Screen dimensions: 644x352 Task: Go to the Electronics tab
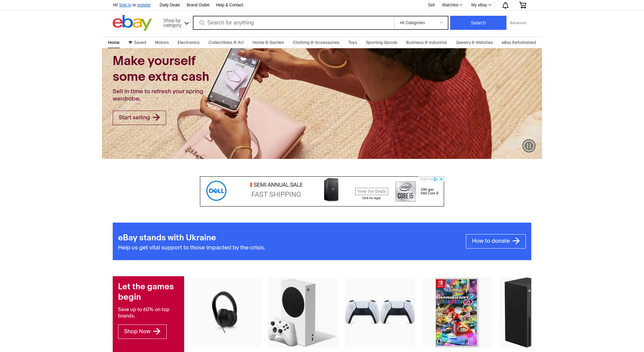189,43
